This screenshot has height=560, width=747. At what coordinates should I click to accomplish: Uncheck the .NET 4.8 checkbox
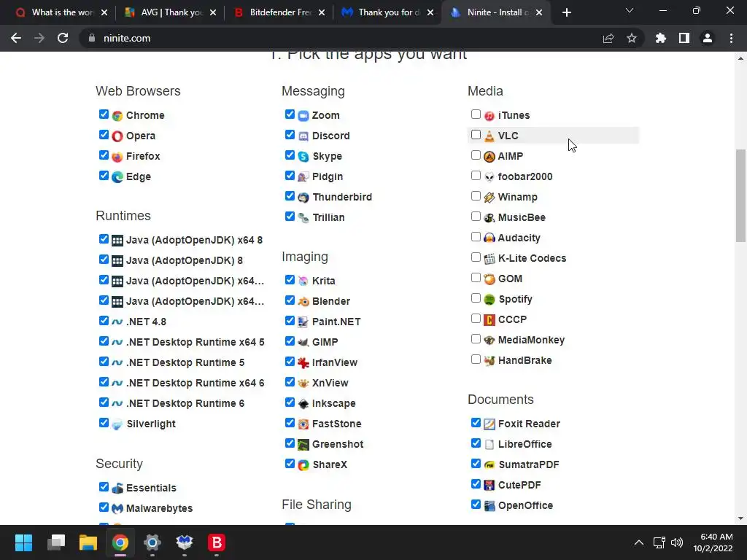point(104,321)
